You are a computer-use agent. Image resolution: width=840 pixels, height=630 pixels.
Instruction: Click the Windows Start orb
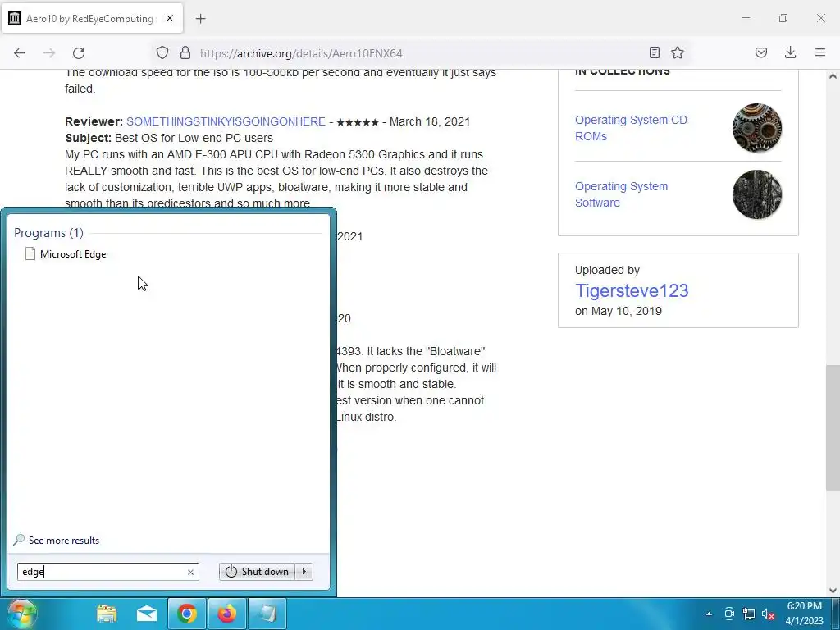[x=21, y=614]
